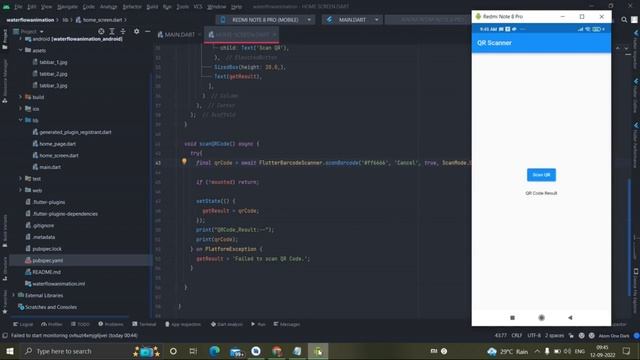Click the Android Studio logo icon
640x360 pixels.
point(6,7)
